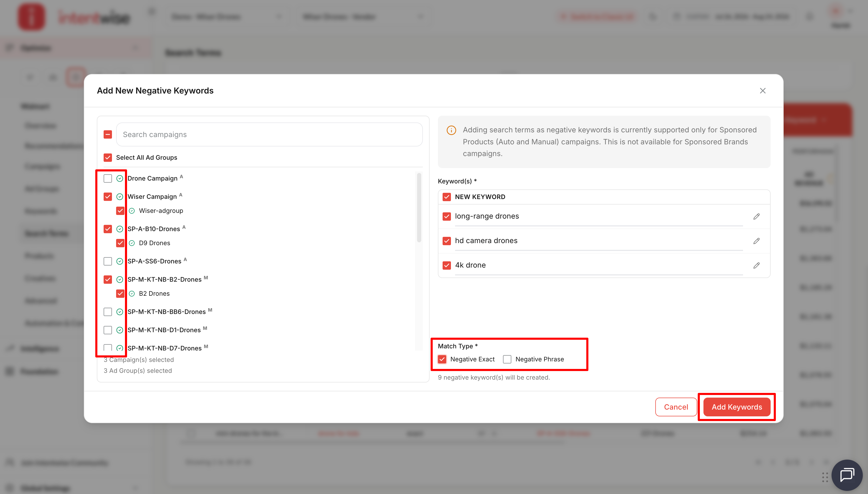868x494 pixels.
Task: Click the green status icon for SP-A-SS6-Drones
Action: click(x=120, y=261)
